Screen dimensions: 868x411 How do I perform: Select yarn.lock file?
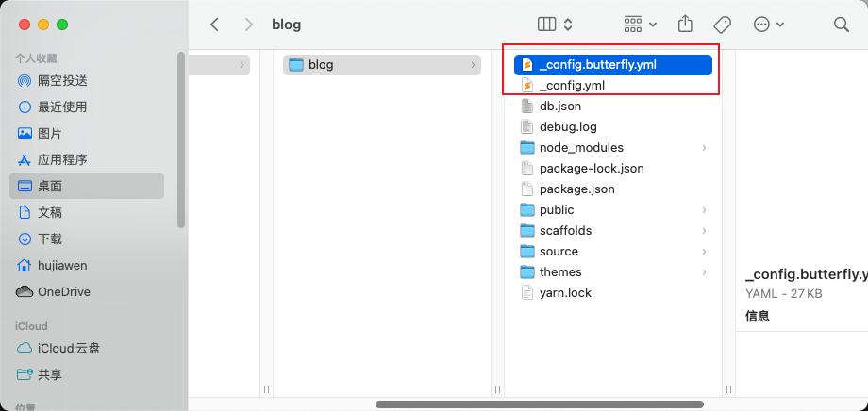click(x=613, y=292)
